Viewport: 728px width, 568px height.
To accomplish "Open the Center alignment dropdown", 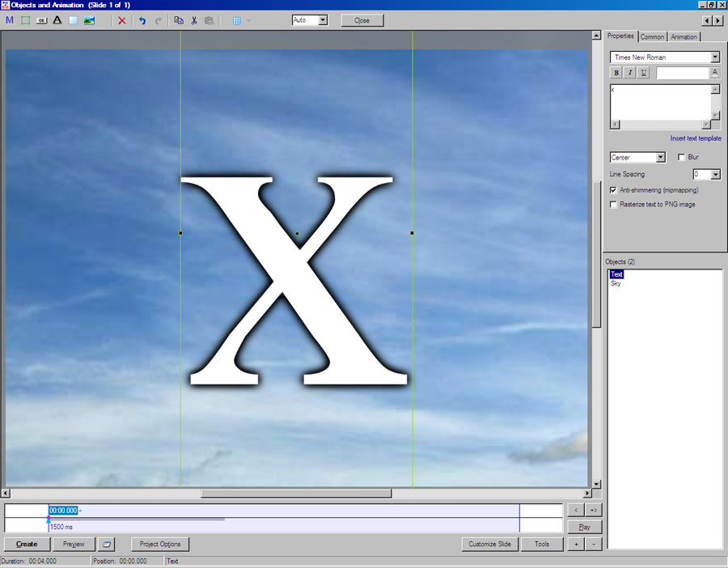I will 661,158.
